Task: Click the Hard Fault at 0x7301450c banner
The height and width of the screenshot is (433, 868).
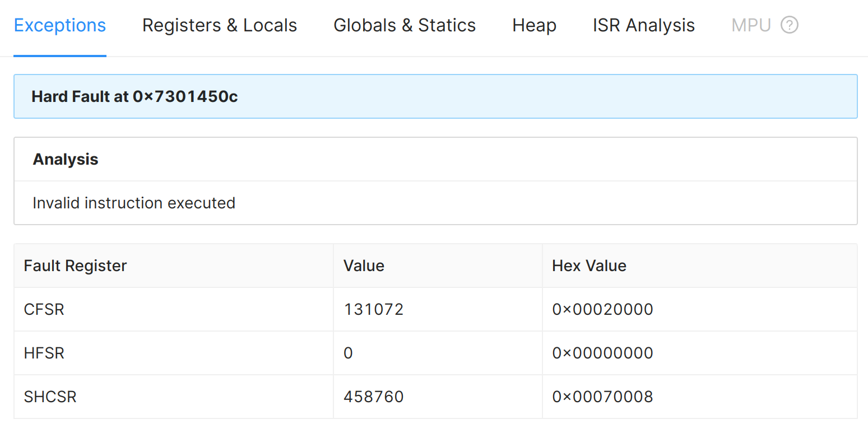Action: [435, 96]
